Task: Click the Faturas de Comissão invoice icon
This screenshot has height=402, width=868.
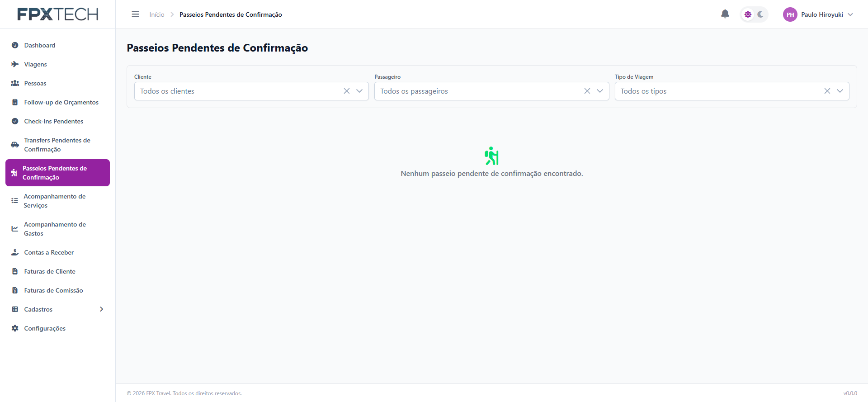Action: tap(15, 290)
